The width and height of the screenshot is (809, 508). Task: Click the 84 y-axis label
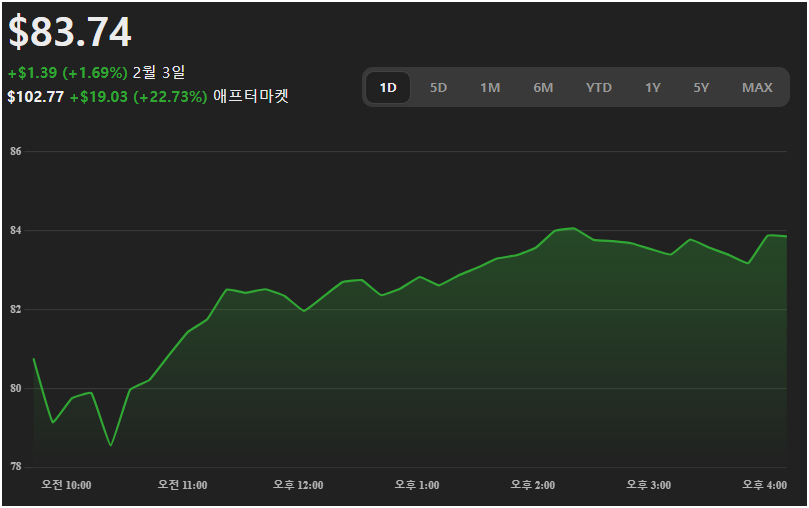coord(15,231)
